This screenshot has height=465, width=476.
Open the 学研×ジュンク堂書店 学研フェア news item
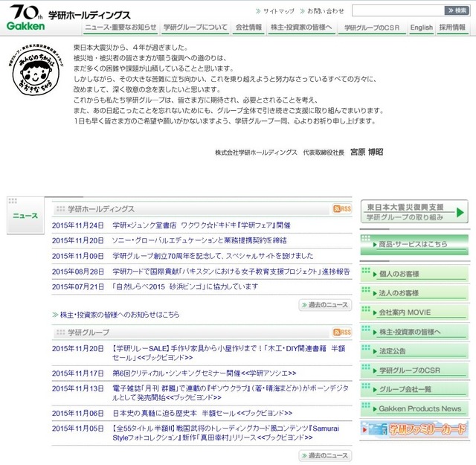pos(202,225)
